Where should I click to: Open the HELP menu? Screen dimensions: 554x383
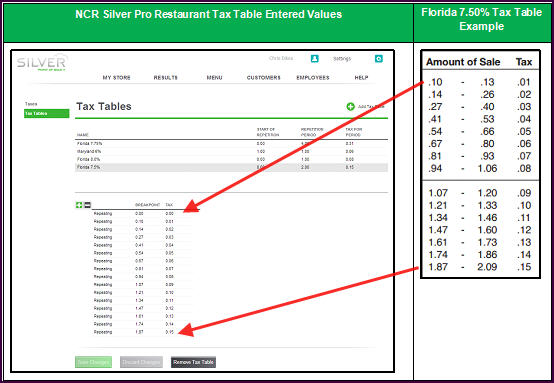[361, 77]
